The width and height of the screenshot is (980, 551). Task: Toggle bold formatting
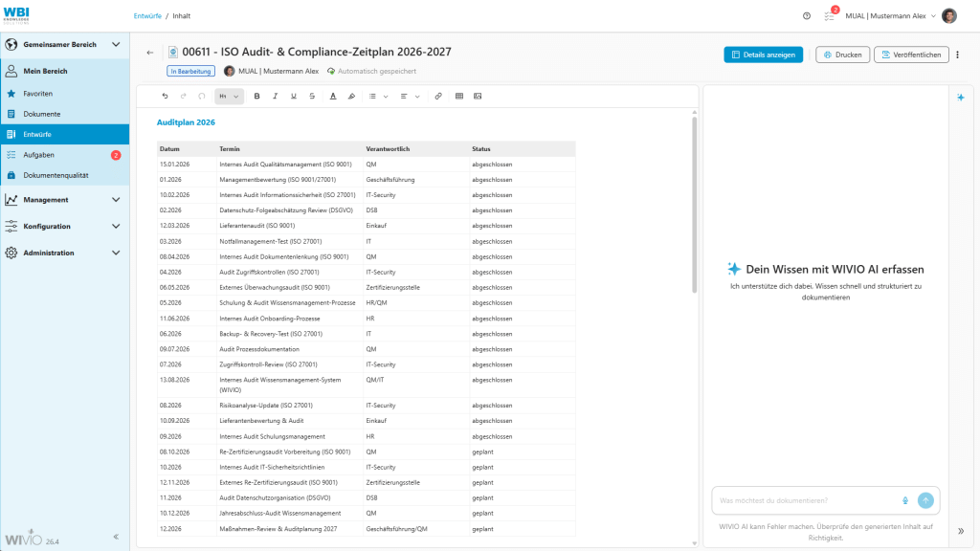256,97
